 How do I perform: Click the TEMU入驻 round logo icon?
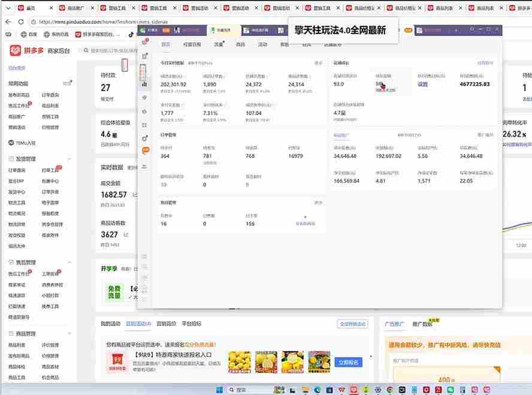coord(11,143)
